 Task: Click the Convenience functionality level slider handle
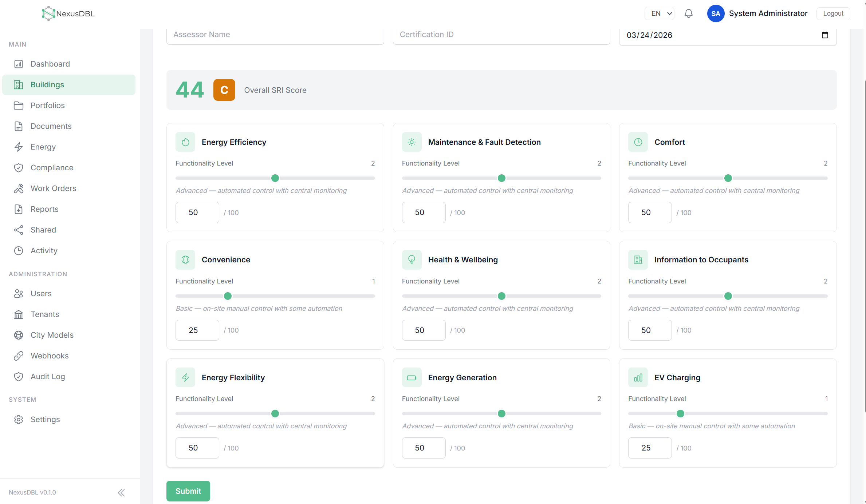click(228, 296)
